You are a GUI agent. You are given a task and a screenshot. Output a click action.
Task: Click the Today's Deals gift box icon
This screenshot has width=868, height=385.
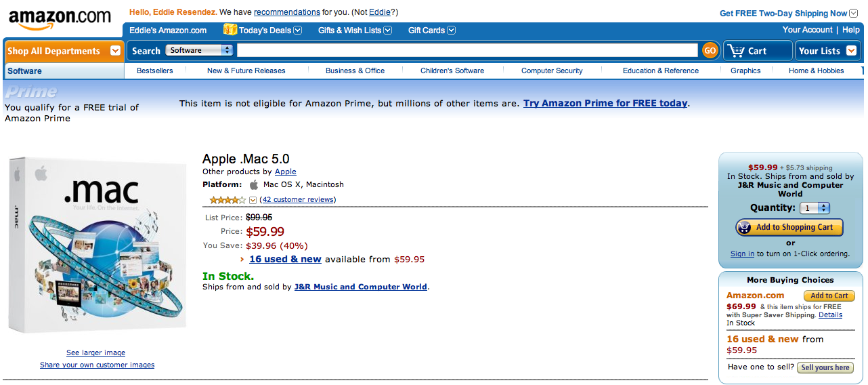tap(230, 30)
